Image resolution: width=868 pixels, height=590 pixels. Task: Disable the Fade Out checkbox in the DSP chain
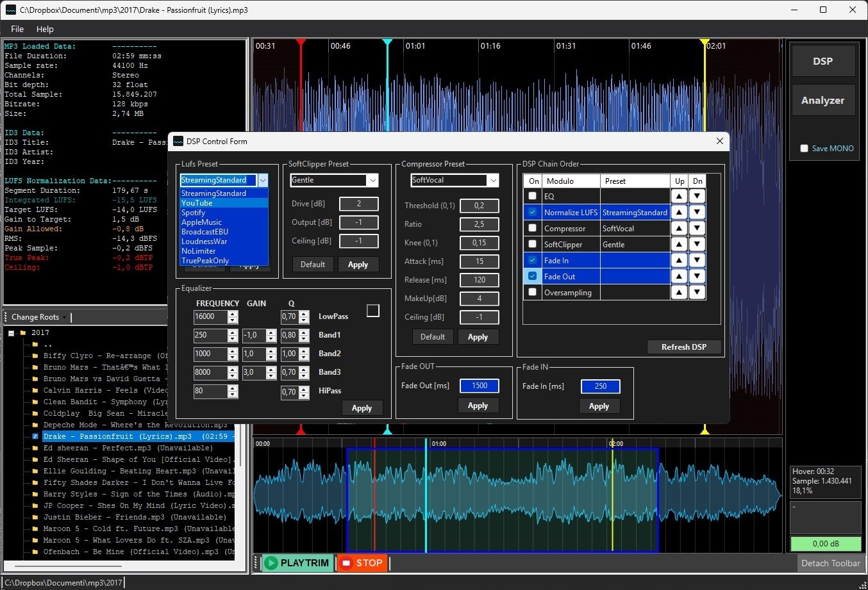533,276
